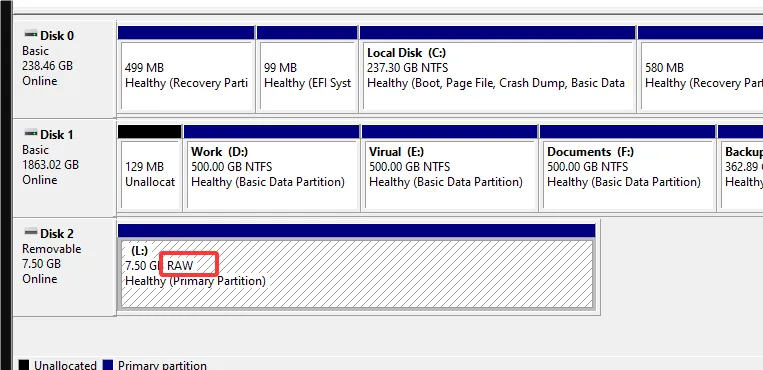Click the 237.30 GB NTFS text

[407, 68]
